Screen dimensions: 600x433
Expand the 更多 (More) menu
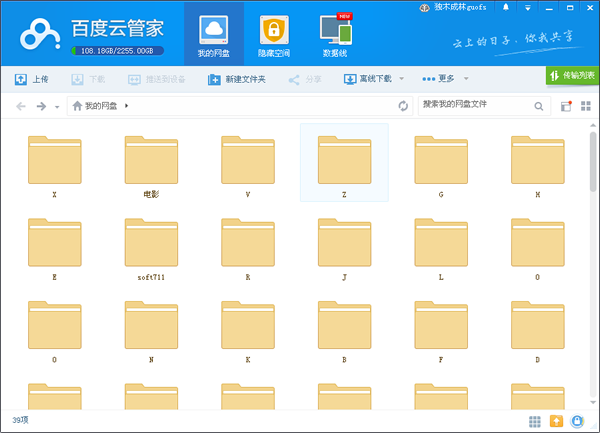coord(445,78)
